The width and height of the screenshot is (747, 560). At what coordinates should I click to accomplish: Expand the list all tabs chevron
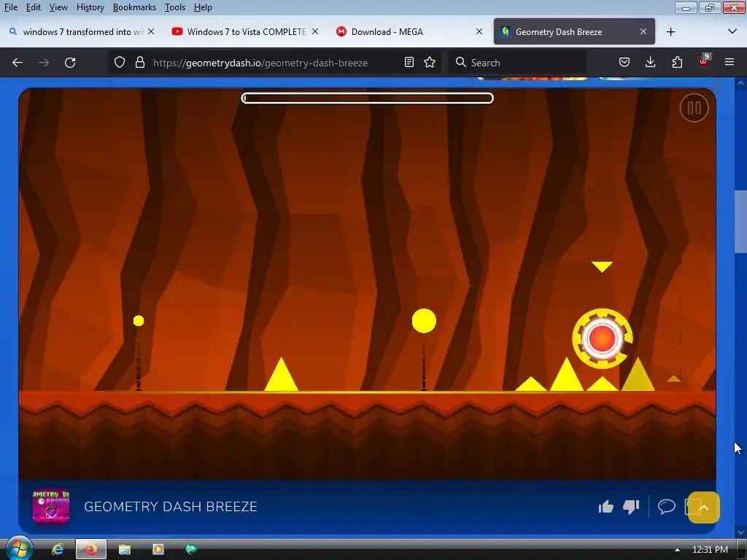coord(732,31)
